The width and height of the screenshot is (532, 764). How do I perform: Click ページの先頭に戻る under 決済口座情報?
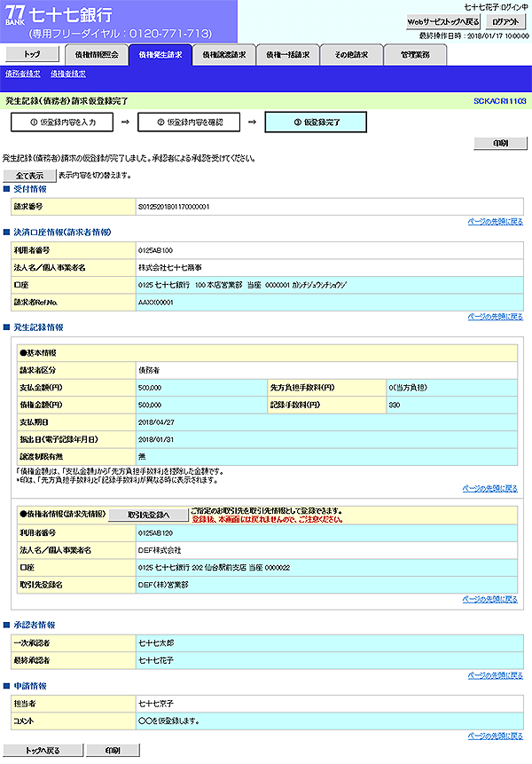[495, 317]
